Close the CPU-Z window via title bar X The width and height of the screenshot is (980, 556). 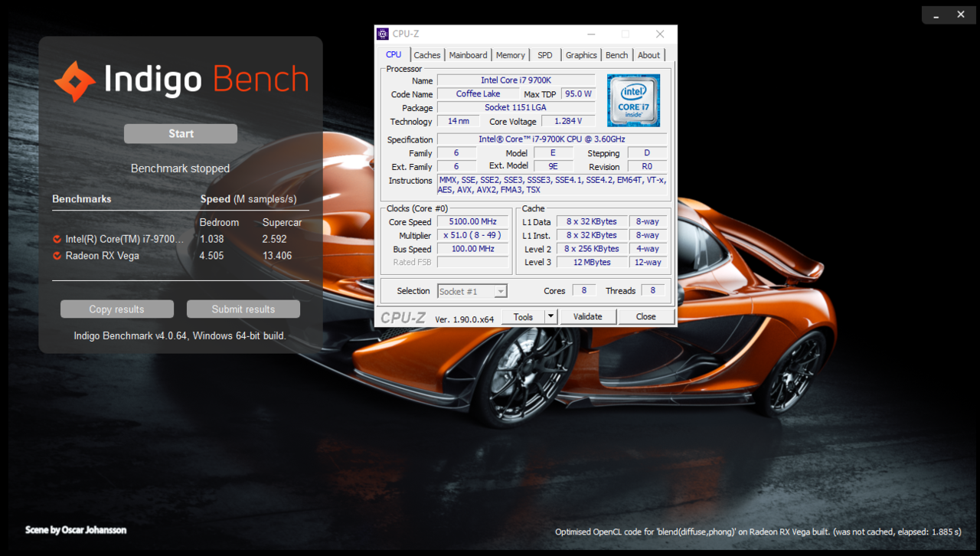point(660,34)
